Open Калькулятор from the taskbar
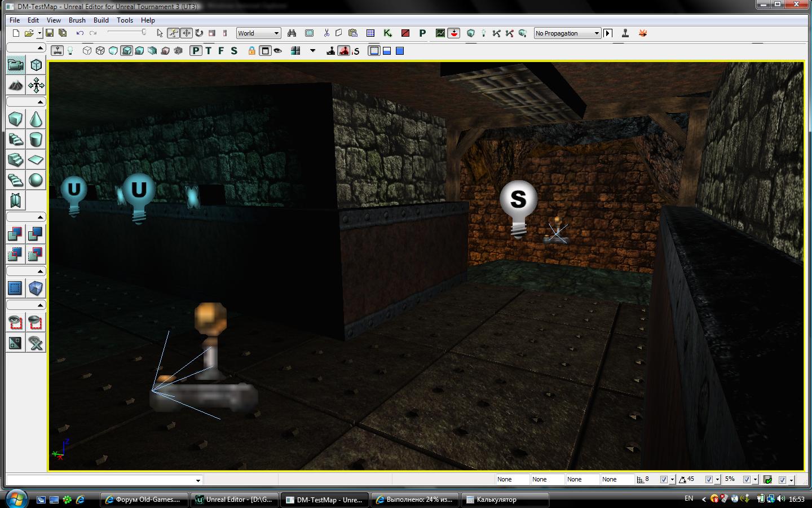812x508 pixels. 505,500
